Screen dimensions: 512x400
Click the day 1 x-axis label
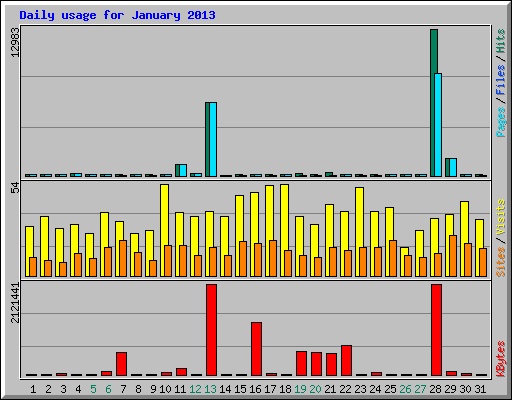[33, 389]
